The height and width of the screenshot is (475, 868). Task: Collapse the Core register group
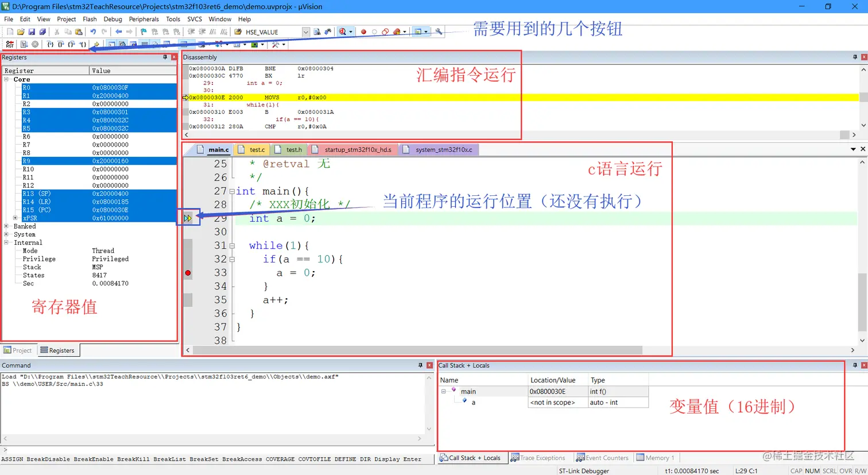(x=6, y=79)
